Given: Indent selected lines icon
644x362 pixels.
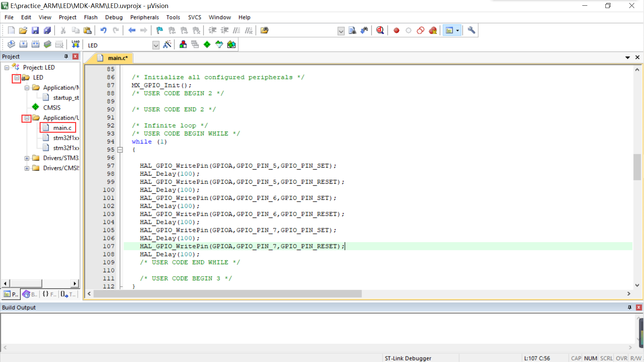Looking at the screenshot, I should 212,31.
